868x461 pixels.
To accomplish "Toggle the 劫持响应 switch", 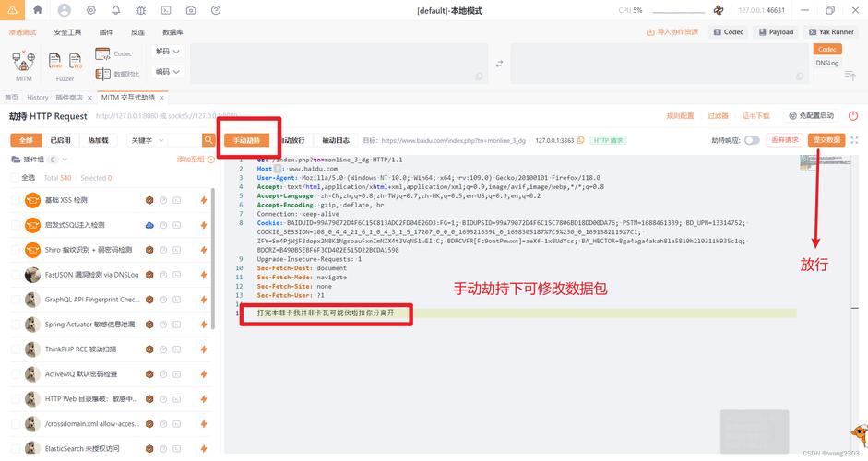I will pos(751,140).
